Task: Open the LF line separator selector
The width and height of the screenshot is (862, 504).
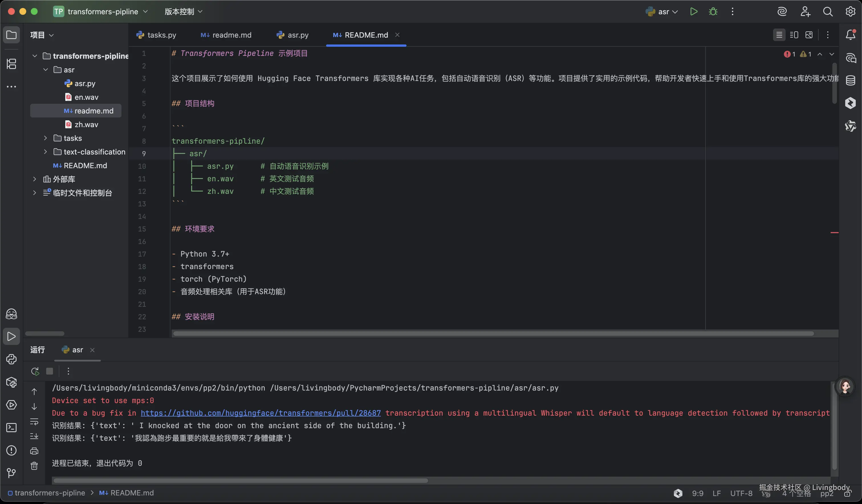Action: [x=717, y=493]
